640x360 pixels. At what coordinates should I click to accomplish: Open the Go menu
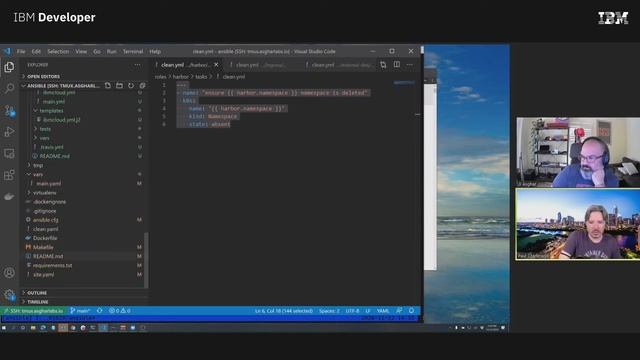tap(97, 51)
